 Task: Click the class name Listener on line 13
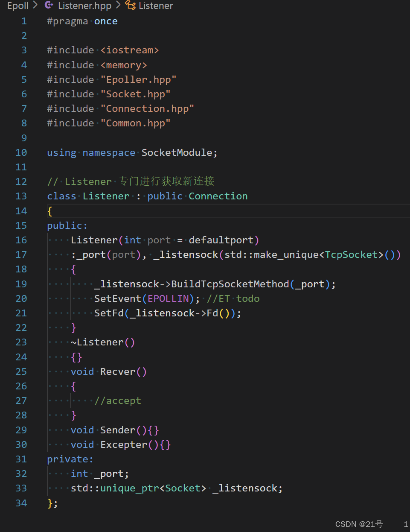point(106,196)
